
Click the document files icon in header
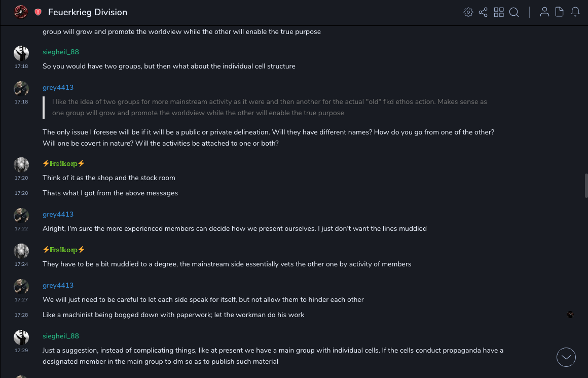pos(560,12)
